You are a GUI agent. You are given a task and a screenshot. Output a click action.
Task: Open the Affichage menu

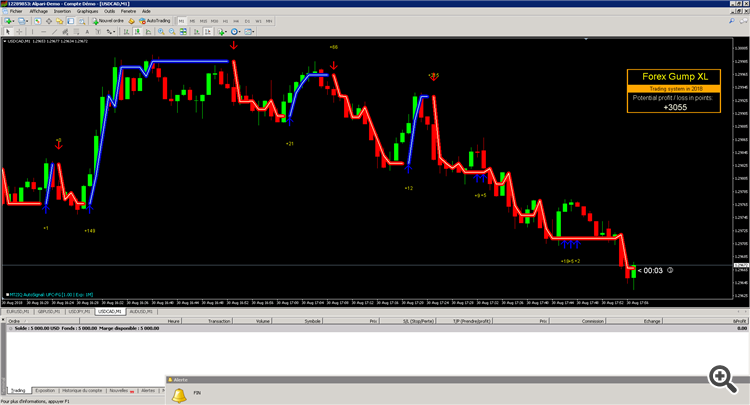click(39, 11)
